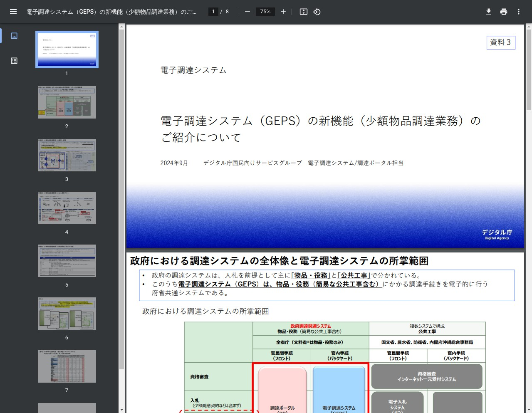Click the thumbnail panel scroll-down arrow
532x413 pixels.
coord(121,410)
